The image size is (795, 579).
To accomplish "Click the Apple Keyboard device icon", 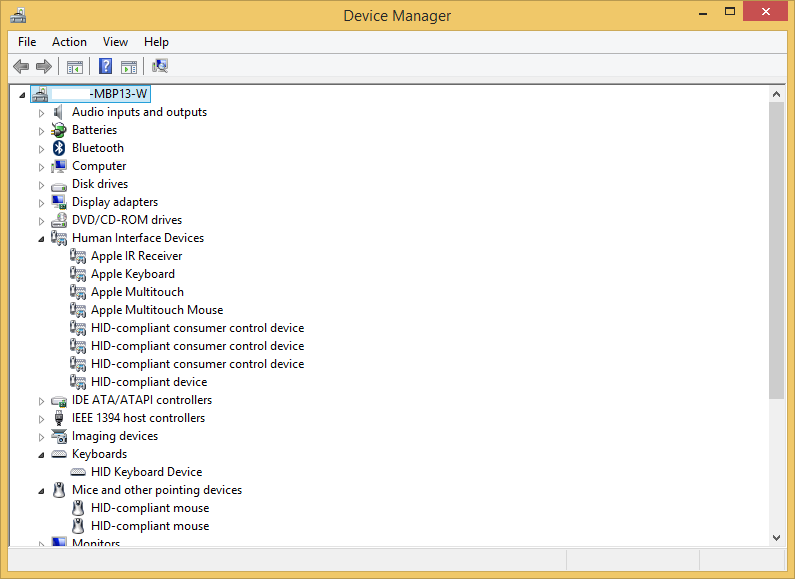I will tap(78, 274).
